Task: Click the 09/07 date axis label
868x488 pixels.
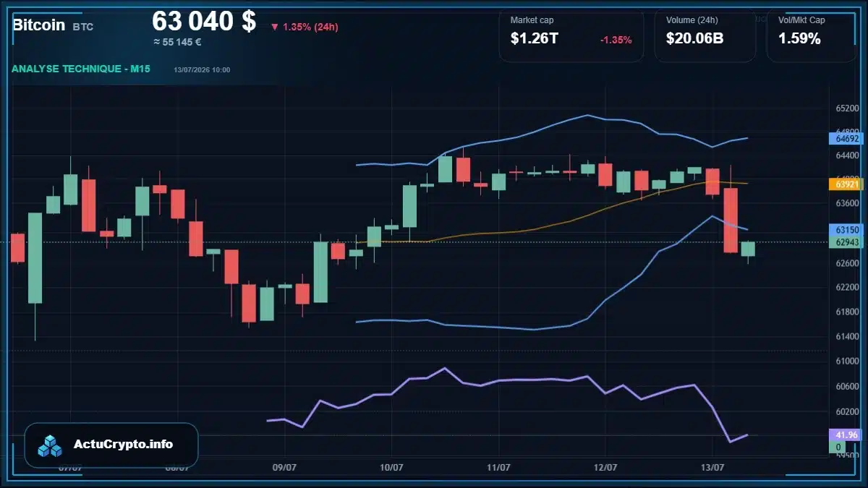Action: pos(285,468)
